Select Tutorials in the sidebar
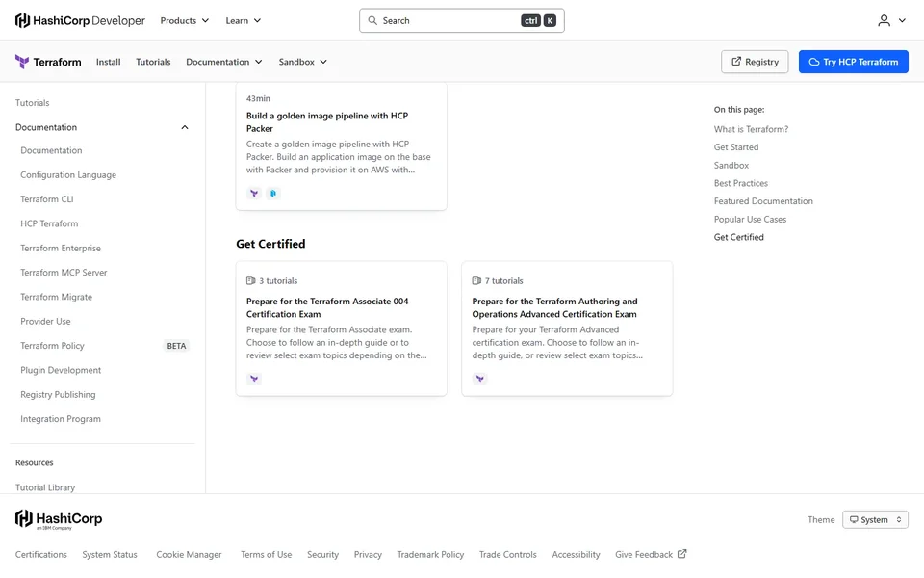Viewport: 924px width, 578px height. click(x=33, y=103)
